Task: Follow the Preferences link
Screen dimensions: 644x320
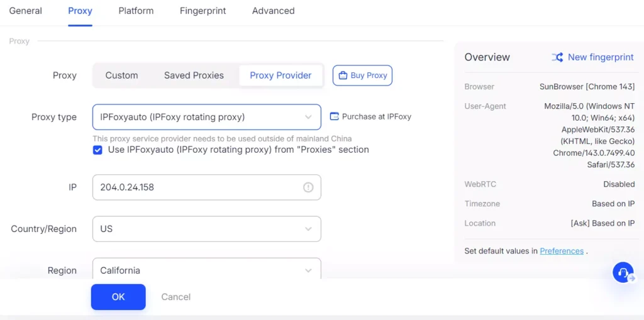Action: [562, 251]
